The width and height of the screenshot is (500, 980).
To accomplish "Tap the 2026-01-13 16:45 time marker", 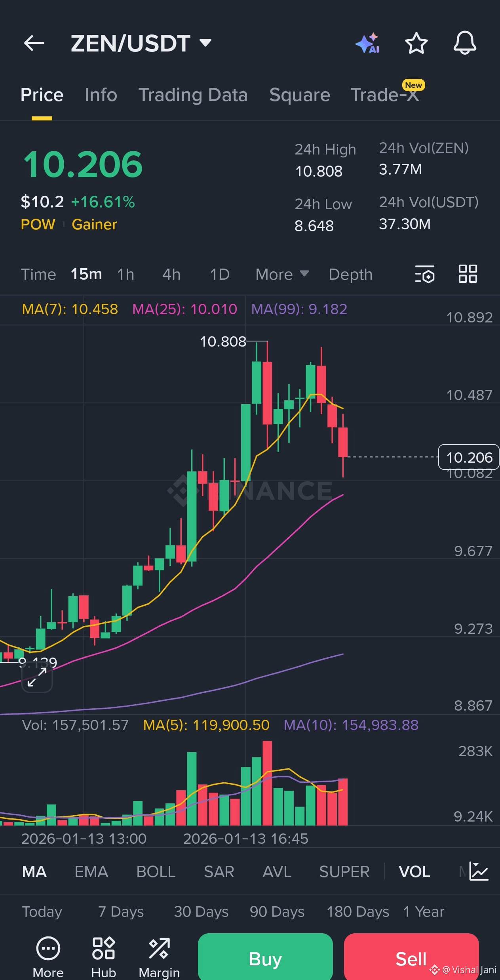I will [x=245, y=839].
